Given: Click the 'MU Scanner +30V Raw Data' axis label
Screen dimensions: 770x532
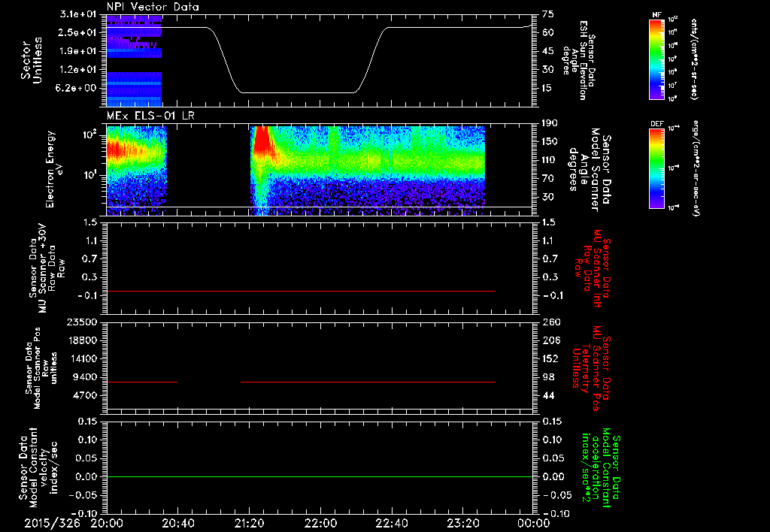Looking at the screenshot, I should point(47,268).
